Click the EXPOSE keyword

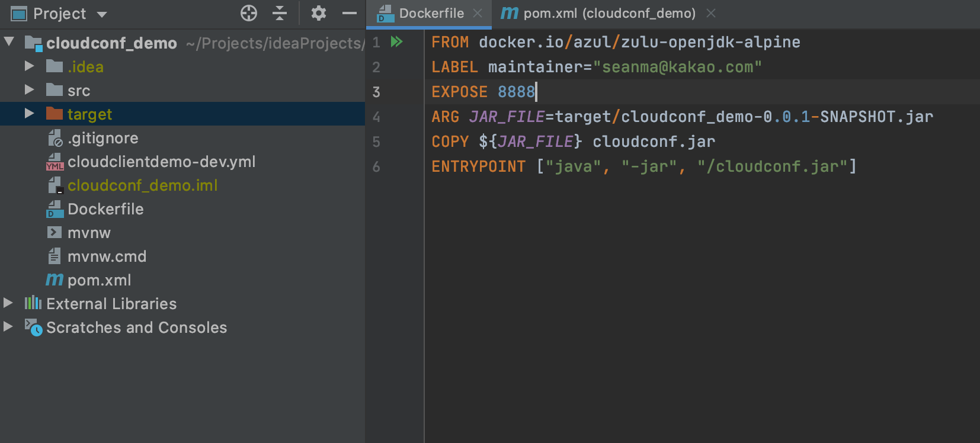(x=459, y=92)
